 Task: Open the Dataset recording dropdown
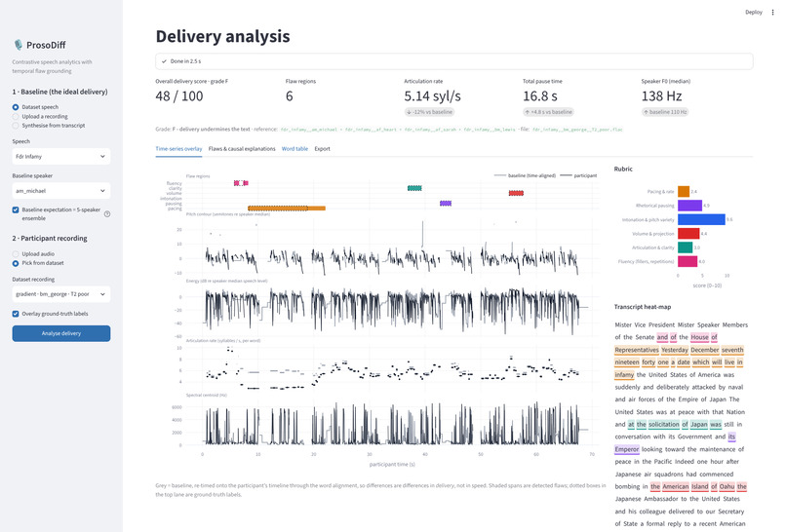(61, 294)
